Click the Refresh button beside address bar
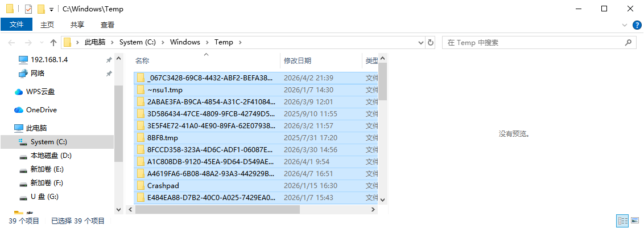The width and height of the screenshot is (644, 228). [x=431, y=42]
